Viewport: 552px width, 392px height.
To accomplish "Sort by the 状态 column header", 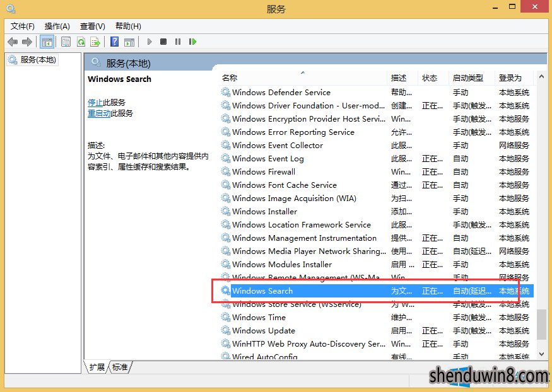I will tap(433, 78).
